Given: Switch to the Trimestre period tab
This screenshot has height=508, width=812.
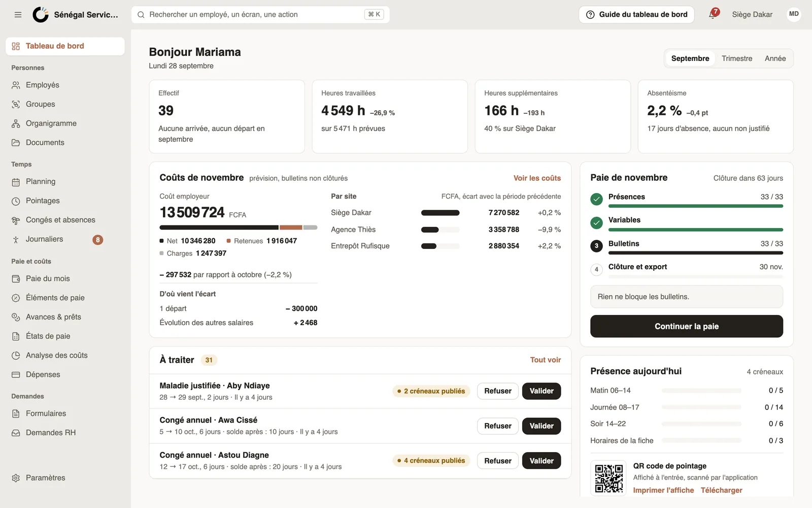Looking at the screenshot, I should pos(737,58).
